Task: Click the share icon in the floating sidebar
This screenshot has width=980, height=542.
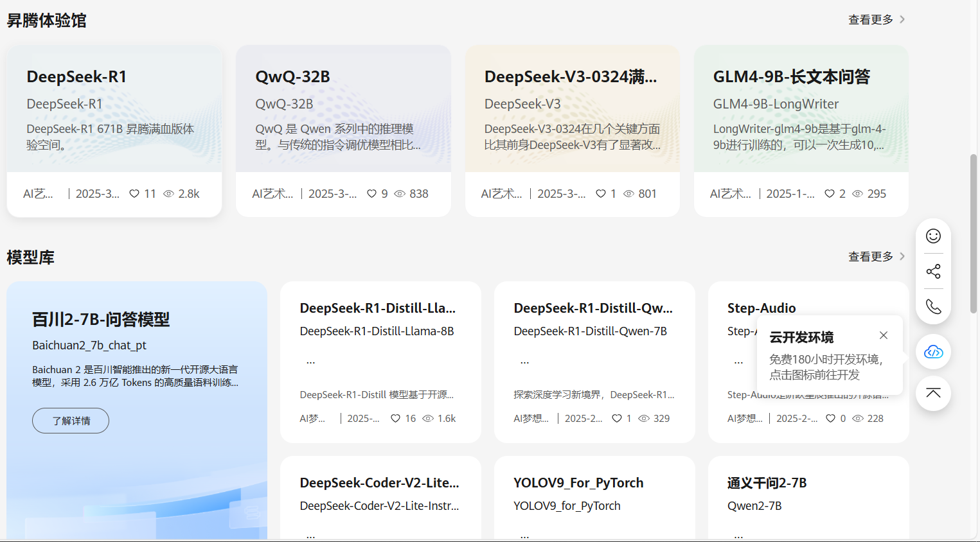Action: click(933, 272)
